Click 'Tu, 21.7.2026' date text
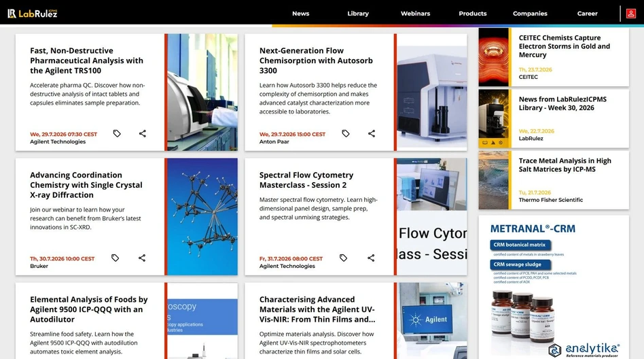 coord(535,192)
